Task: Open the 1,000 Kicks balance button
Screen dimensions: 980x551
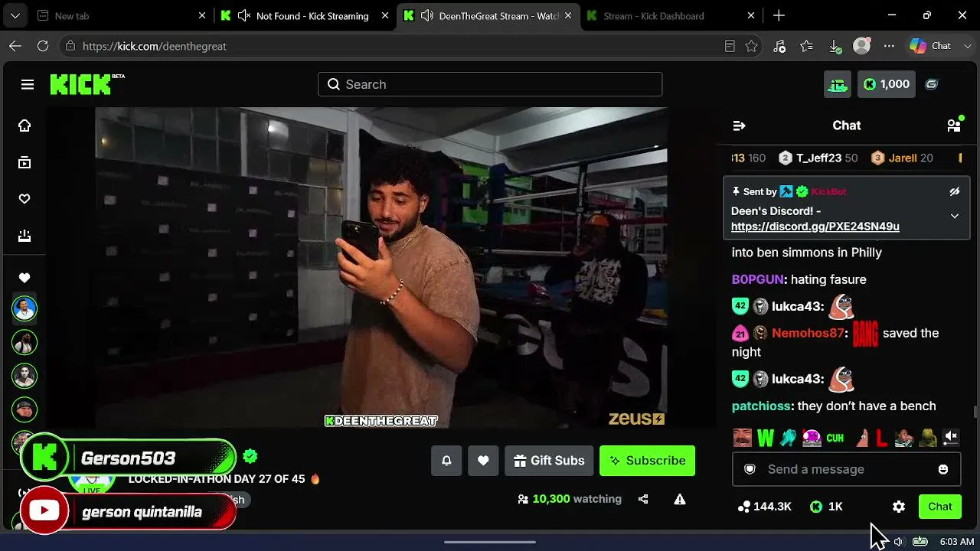Action: pyautogui.click(x=887, y=84)
